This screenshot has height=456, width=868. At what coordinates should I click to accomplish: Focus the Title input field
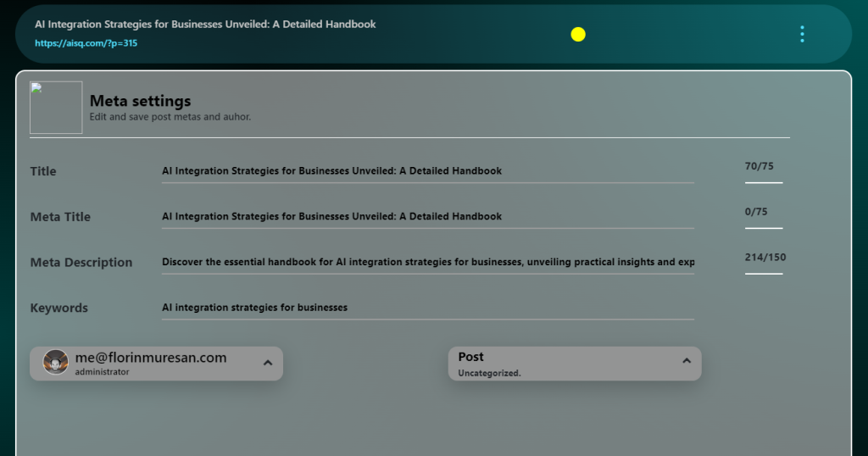427,171
